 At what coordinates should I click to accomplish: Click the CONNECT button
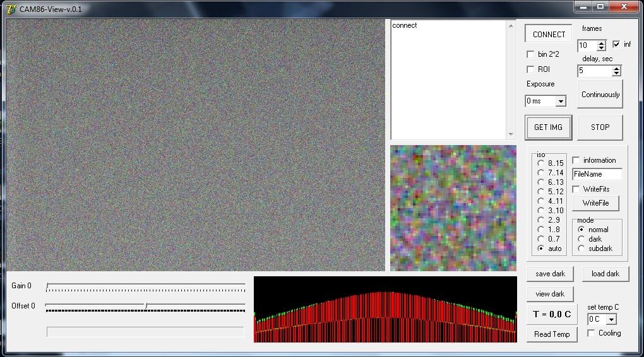[548, 34]
